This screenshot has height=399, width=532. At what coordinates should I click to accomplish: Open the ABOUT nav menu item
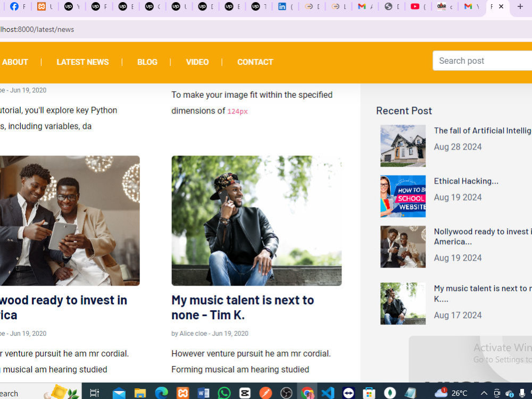pos(14,62)
